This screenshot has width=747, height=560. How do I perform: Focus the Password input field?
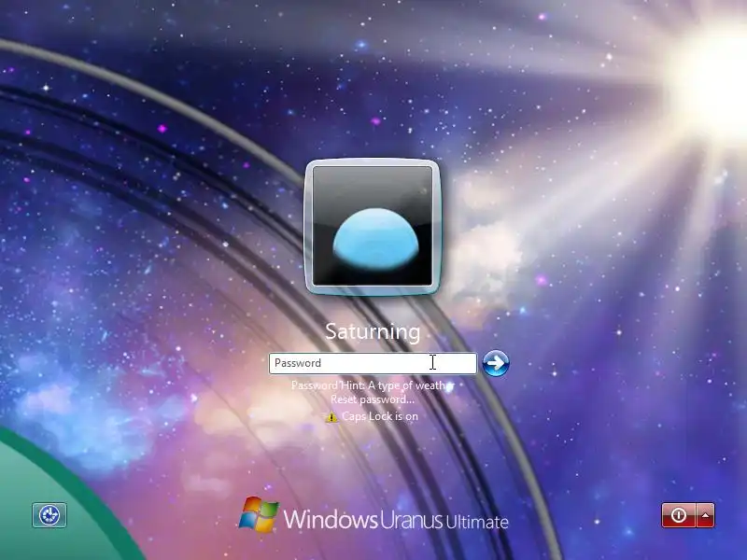point(373,363)
